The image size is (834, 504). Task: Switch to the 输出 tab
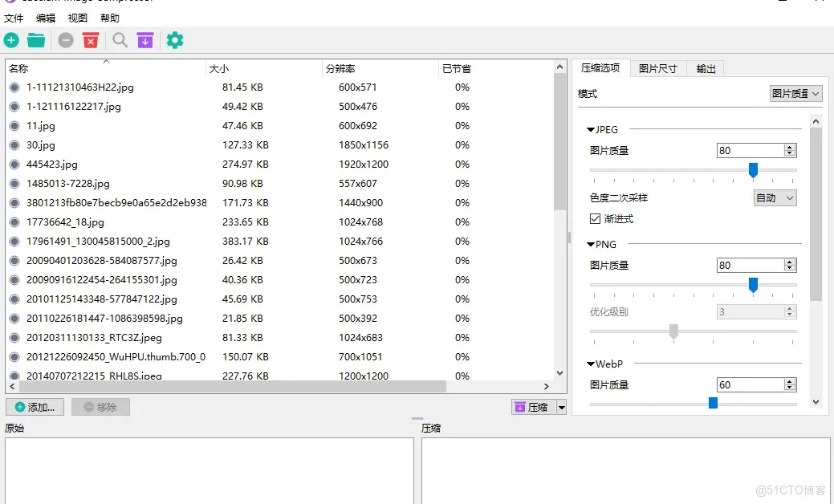coord(705,68)
